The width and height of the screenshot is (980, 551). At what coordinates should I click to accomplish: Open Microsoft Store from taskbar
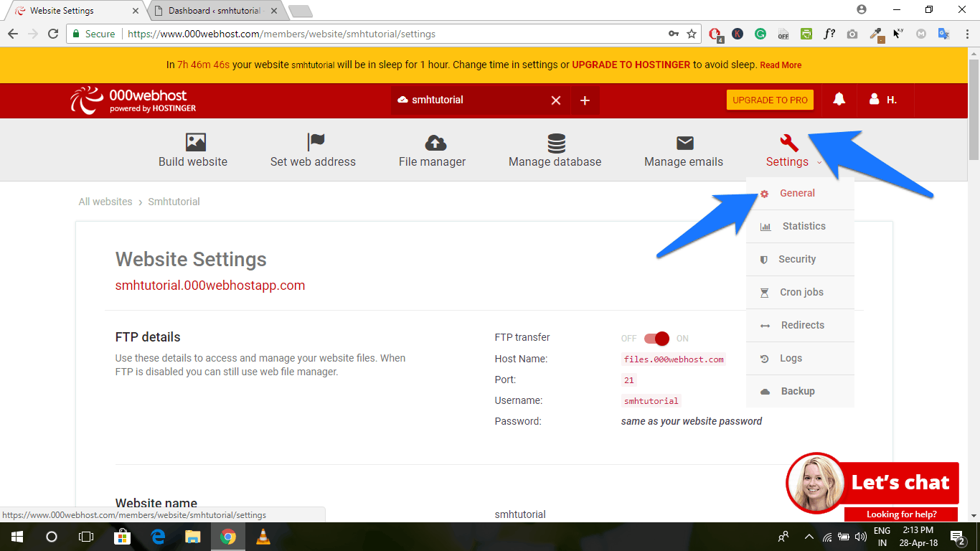[123, 537]
